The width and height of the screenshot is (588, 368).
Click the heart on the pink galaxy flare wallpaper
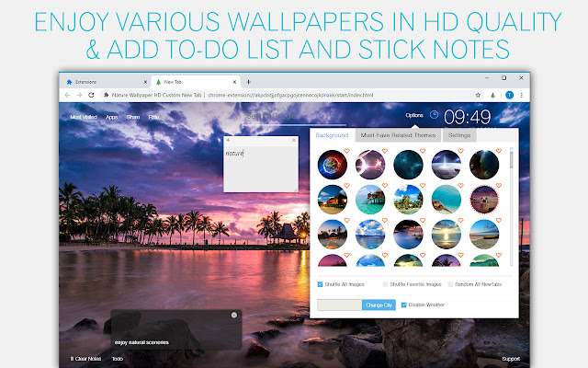(x=385, y=151)
